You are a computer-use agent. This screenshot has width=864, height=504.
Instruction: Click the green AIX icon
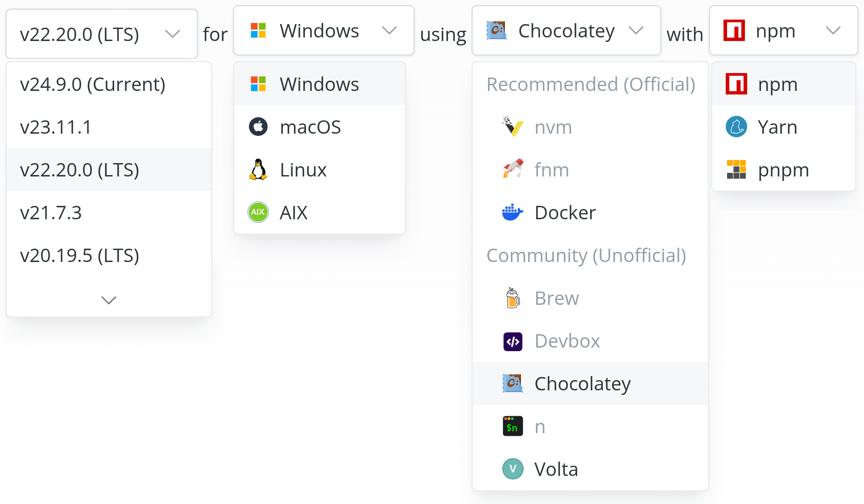coord(258,212)
